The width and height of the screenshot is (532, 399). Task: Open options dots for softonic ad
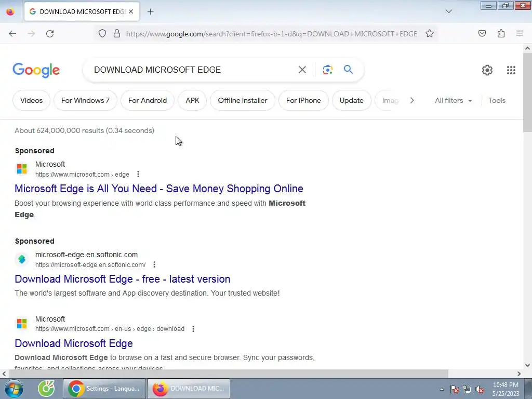(154, 264)
